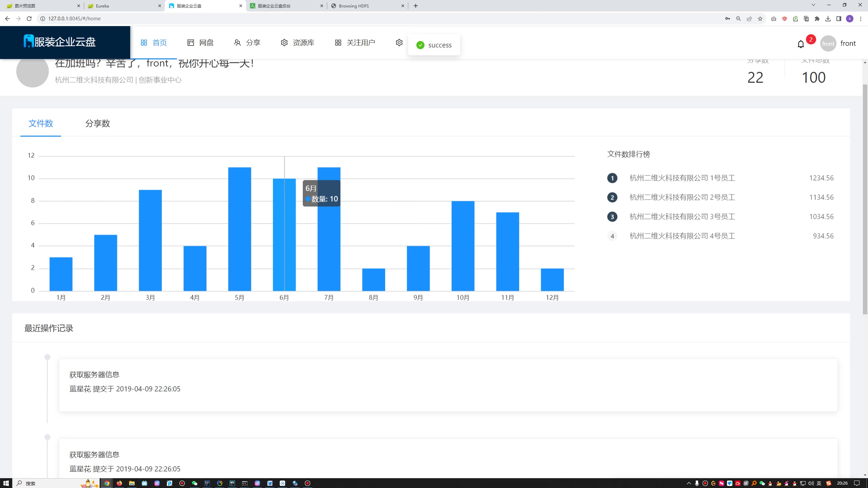Select 文件数 tab

(41, 123)
